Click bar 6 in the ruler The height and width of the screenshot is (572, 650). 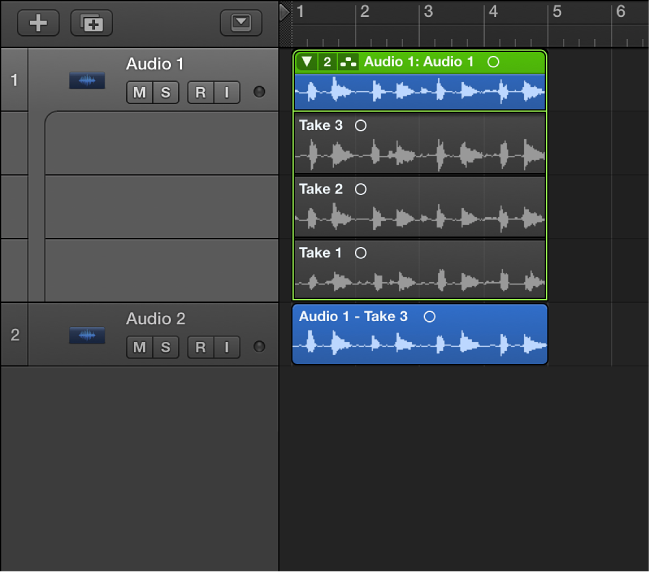621,12
